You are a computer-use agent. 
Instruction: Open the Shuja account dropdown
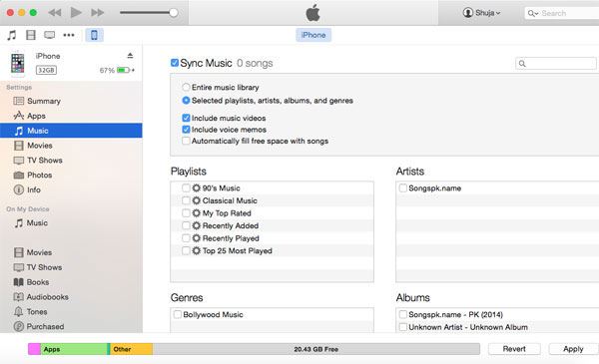pos(481,13)
